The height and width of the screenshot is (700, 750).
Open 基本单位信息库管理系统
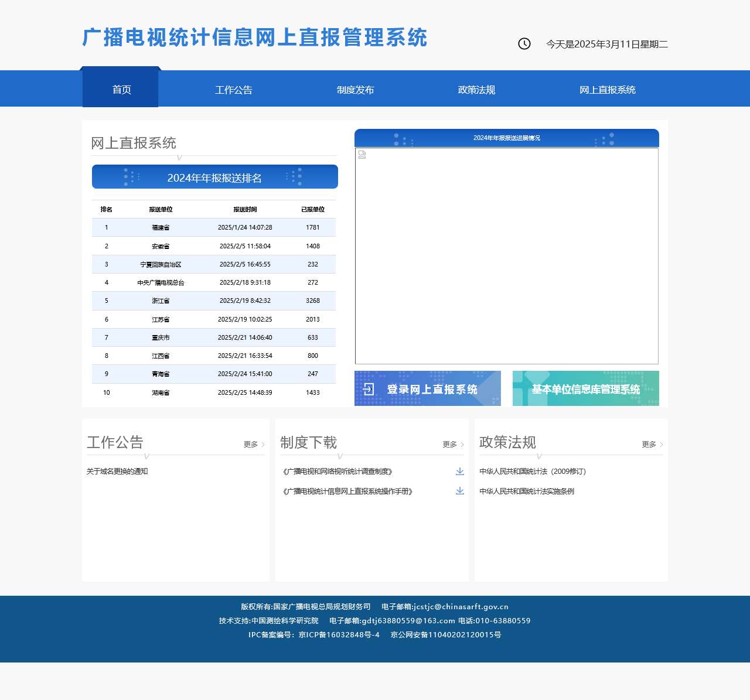585,388
